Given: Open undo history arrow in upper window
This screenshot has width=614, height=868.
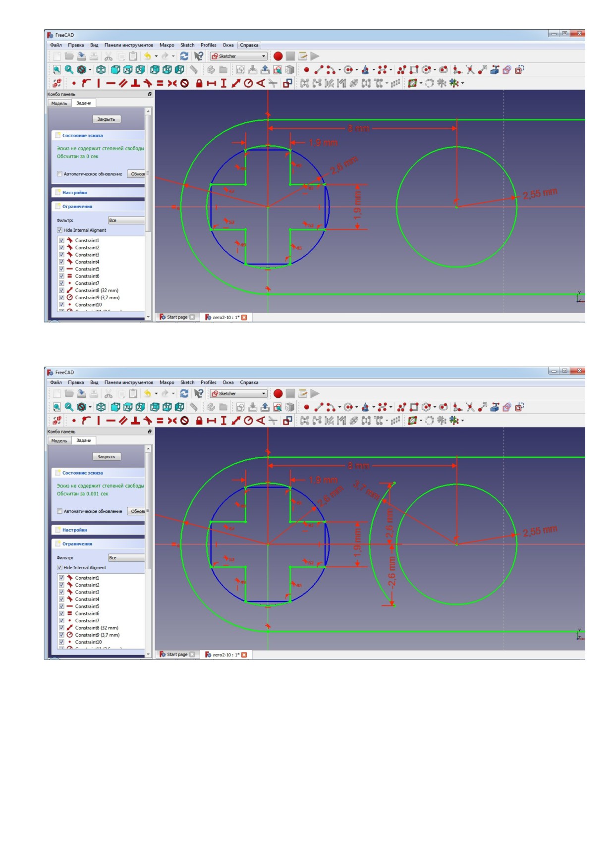Looking at the screenshot, I should coord(156,56).
